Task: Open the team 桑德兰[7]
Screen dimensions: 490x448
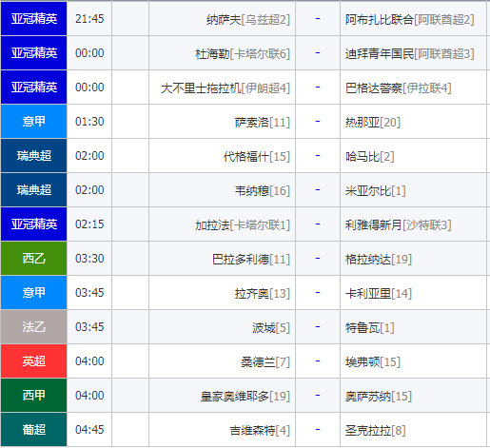Action: pyautogui.click(x=265, y=362)
